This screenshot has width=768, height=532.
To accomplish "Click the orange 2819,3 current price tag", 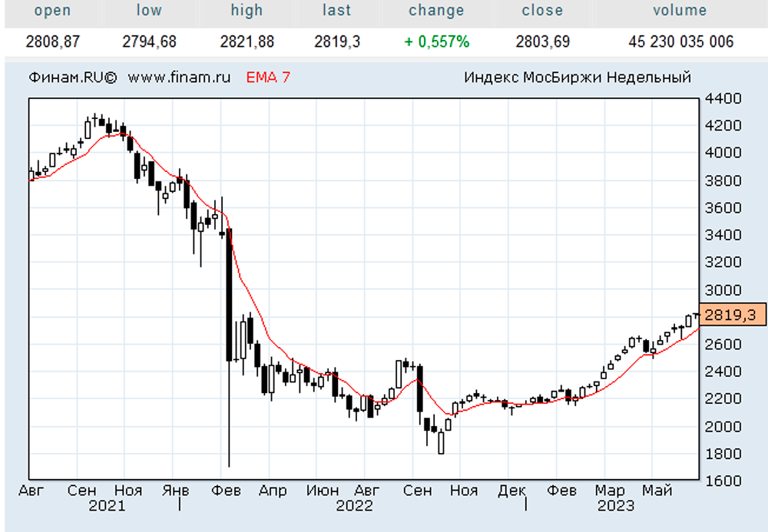I will click(733, 315).
